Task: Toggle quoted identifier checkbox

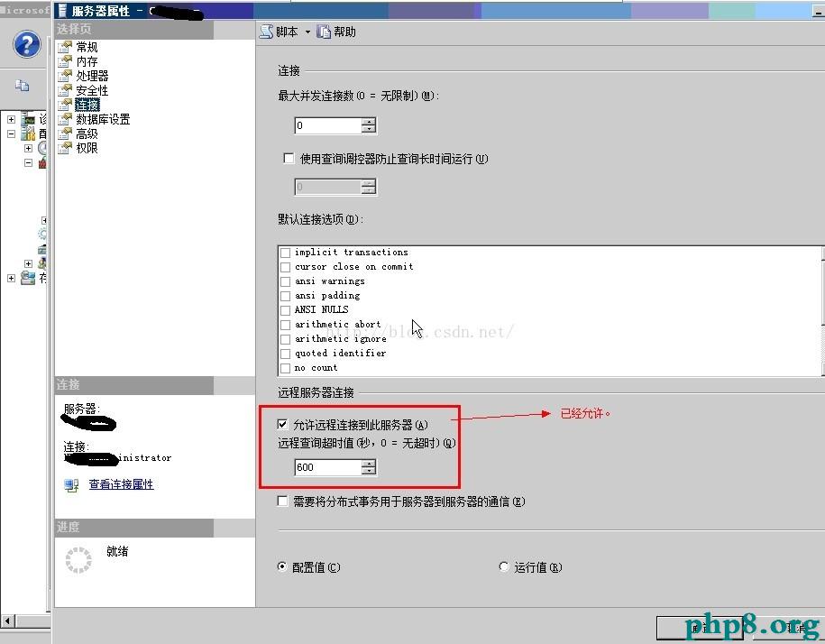Action: (x=285, y=354)
